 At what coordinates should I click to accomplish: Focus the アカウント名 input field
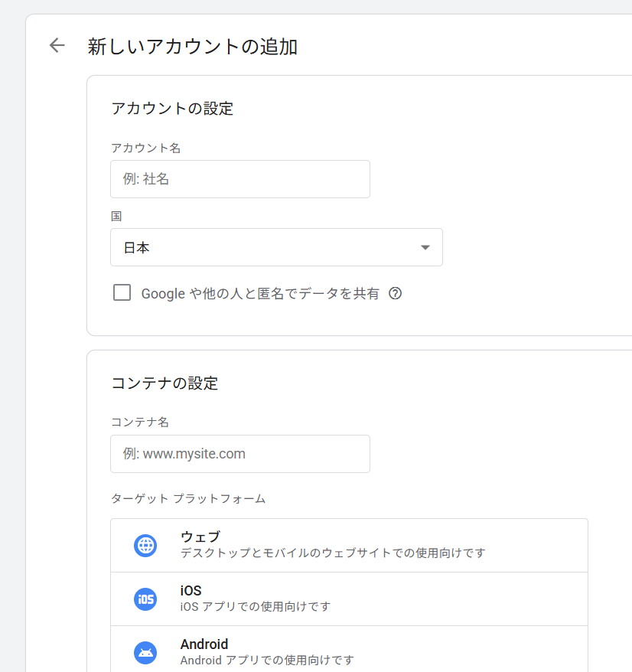pyautogui.click(x=240, y=179)
